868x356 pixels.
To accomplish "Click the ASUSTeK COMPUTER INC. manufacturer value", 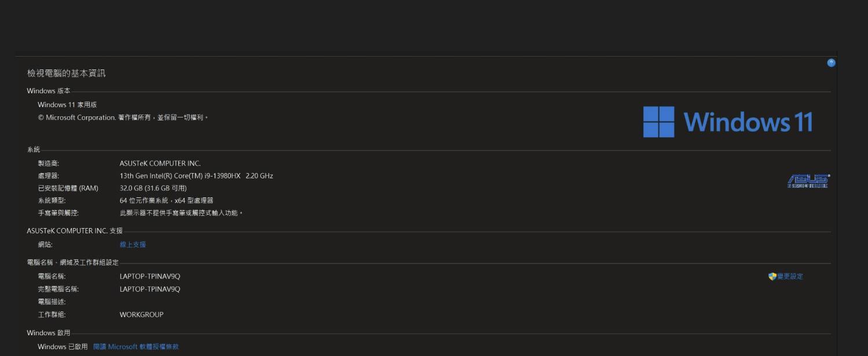I will coord(160,163).
